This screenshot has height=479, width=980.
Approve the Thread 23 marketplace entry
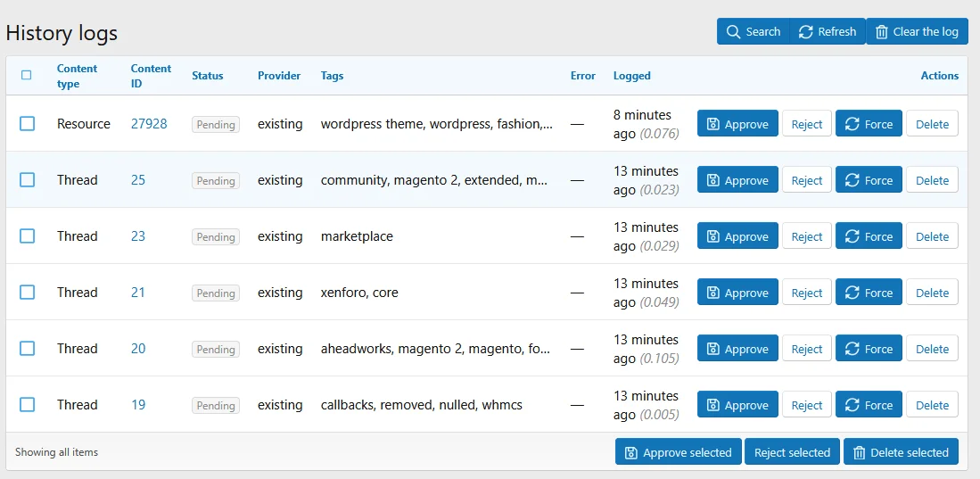[x=737, y=236]
